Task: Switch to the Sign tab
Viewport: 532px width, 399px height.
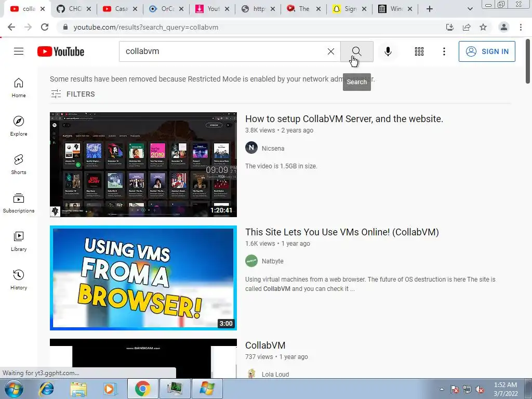Action: point(350,9)
